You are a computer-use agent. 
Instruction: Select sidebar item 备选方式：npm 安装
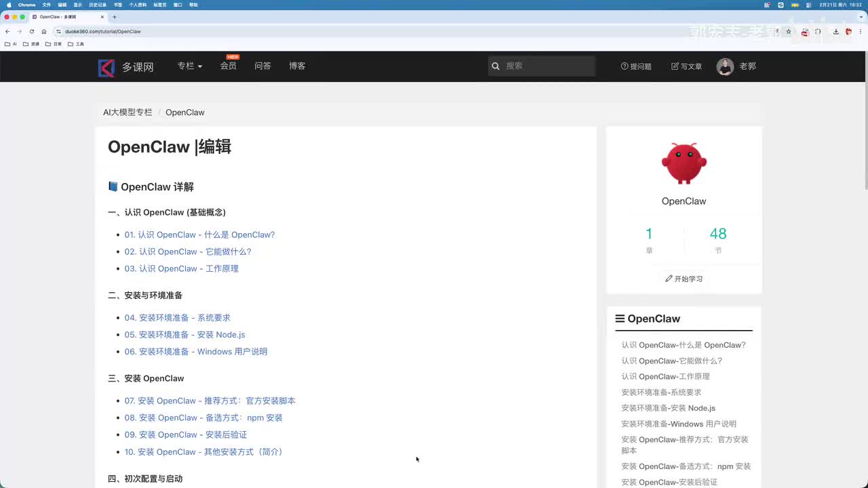pos(686,466)
